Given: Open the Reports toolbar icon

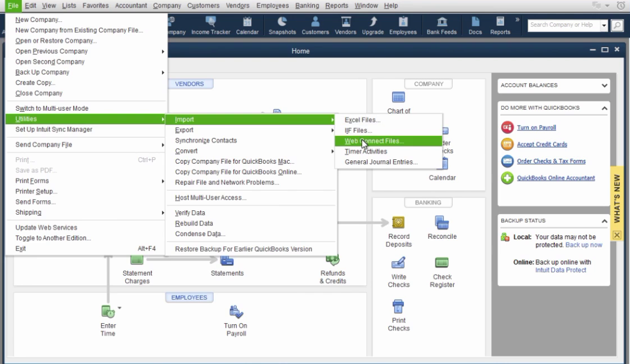Looking at the screenshot, I should pos(500,26).
